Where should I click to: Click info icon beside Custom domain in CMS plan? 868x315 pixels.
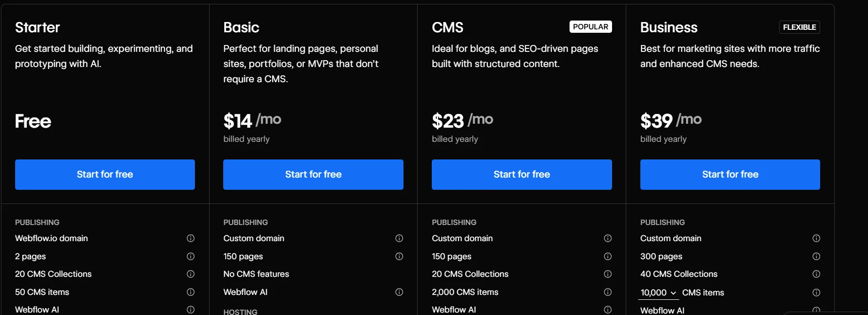click(x=608, y=238)
